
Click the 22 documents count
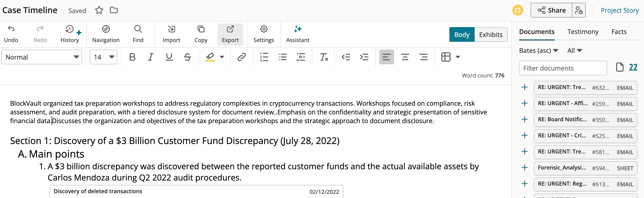click(x=633, y=68)
